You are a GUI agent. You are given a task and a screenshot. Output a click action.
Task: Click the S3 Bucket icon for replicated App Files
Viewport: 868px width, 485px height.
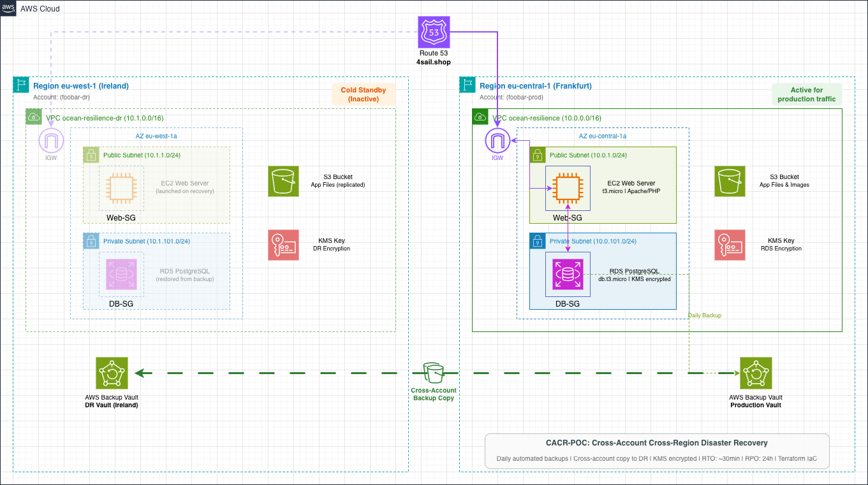(x=284, y=182)
